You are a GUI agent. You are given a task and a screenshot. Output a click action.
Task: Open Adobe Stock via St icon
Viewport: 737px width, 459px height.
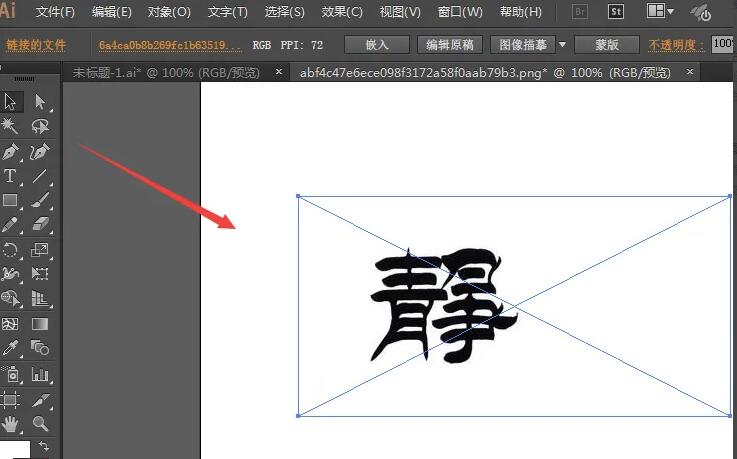tap(616, 12)
